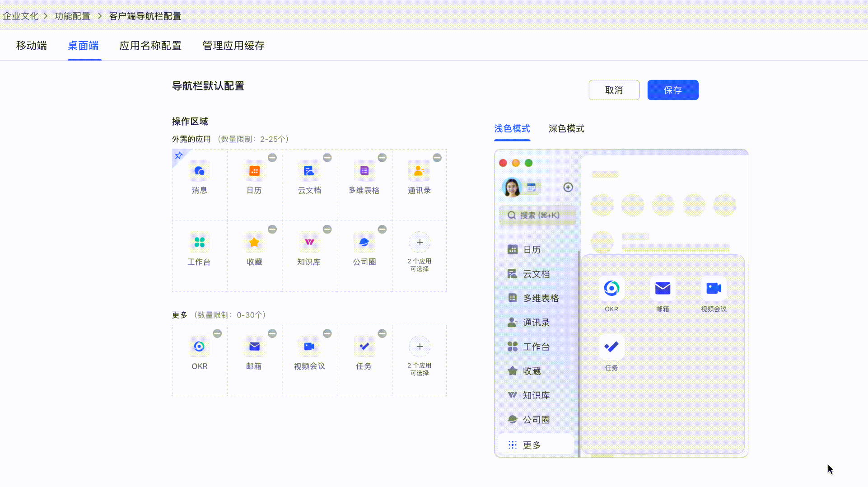This screenshot has height=487, width=868.
Task: Click the 云文档 app icon in the grid
Action: point(309,171)
